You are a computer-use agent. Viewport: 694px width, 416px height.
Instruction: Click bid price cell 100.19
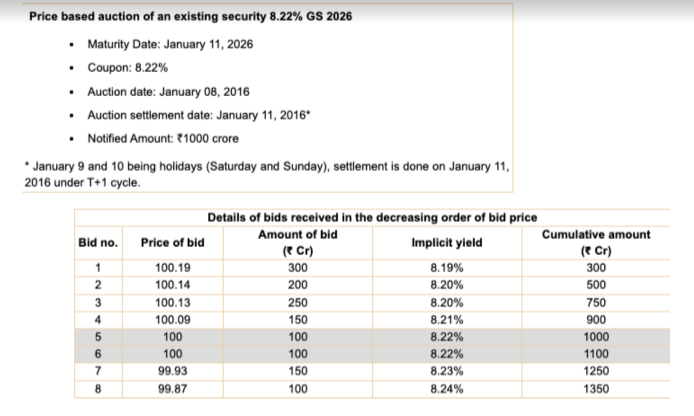173,268
